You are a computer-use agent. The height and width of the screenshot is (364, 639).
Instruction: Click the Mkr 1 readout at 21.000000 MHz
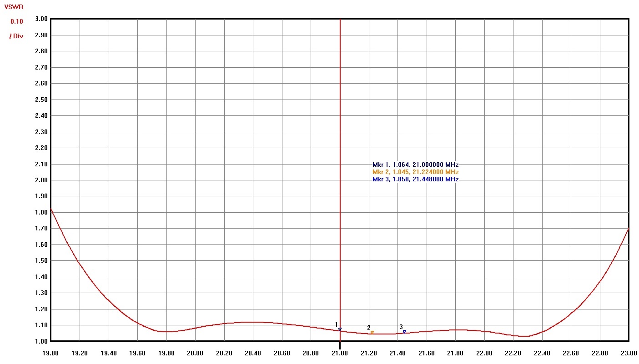415,165
